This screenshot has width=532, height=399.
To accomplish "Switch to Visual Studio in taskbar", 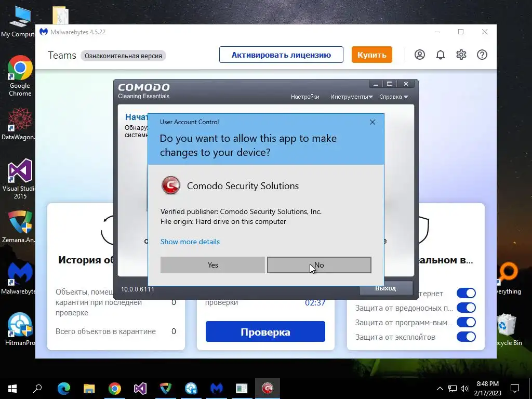I will (140, 389).
